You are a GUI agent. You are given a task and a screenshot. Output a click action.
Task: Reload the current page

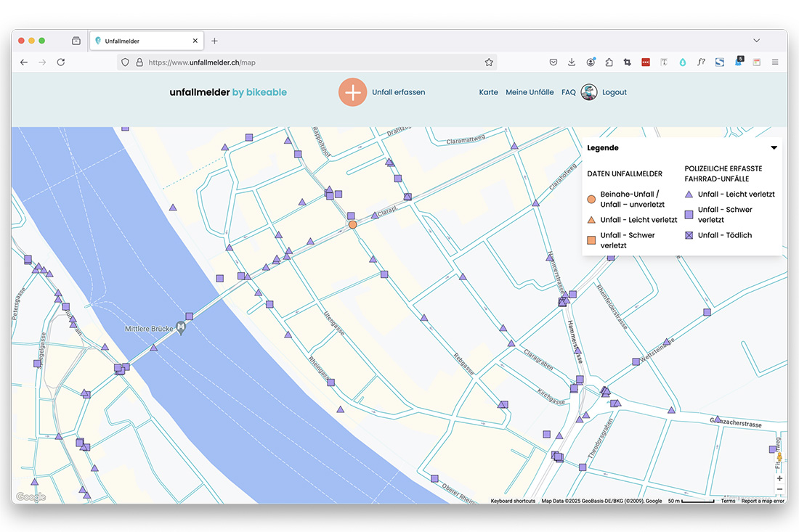[x=60, y=62]
